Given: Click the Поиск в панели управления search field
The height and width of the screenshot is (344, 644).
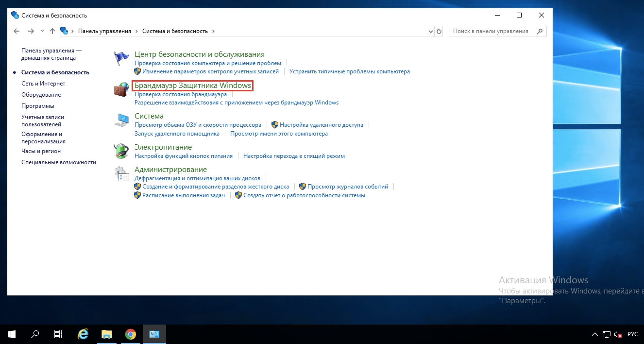Looking at the screenshot, I should pos(491,31).
